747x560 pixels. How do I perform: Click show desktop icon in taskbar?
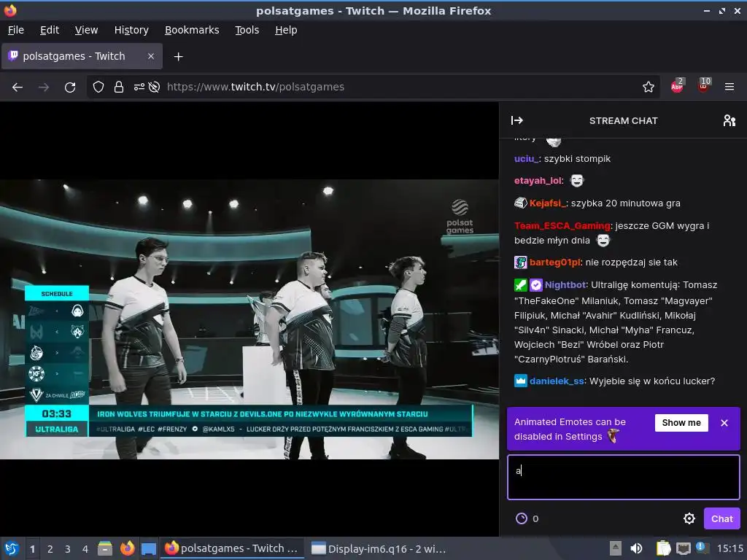(149, 548)
